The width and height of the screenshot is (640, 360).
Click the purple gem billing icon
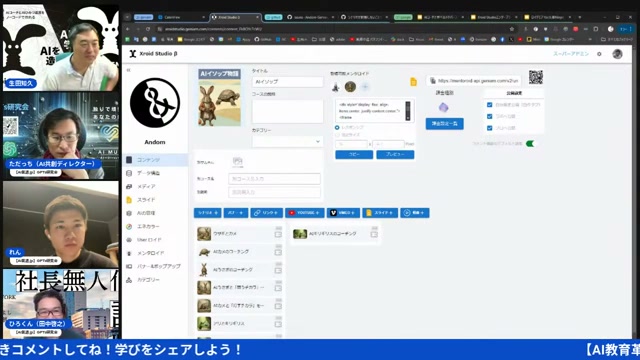point(444,107)
